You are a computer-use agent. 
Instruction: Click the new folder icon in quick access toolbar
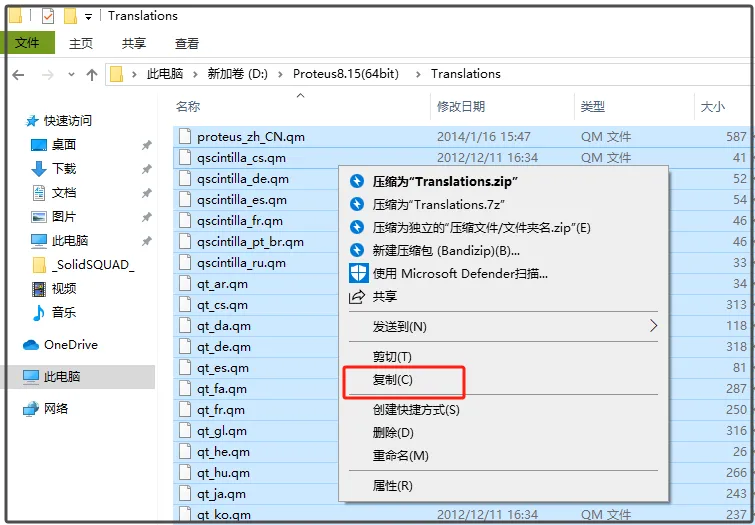click(x=70, y=16)
